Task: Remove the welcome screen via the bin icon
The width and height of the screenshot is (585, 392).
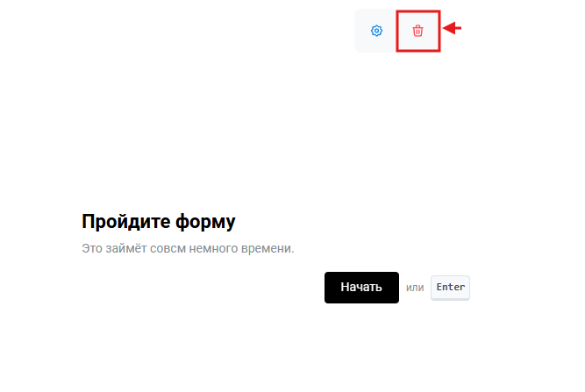Action: (417, 31)
